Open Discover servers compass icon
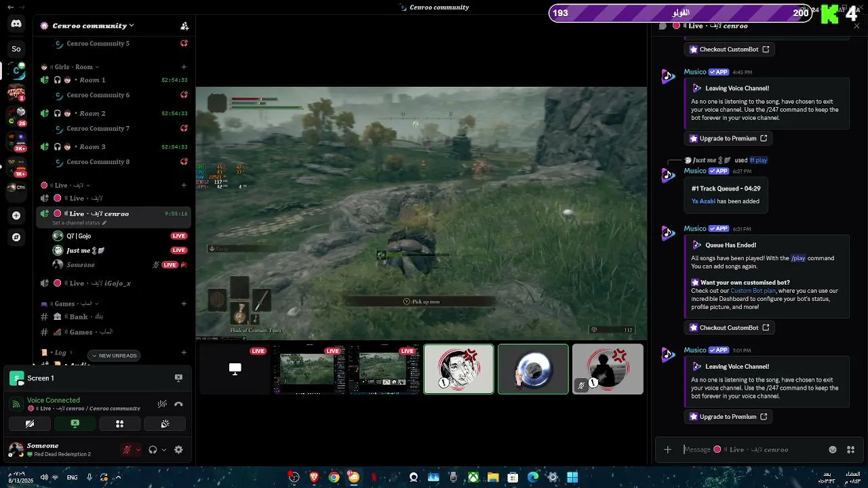The image size is (868, 488). point(16,237)
